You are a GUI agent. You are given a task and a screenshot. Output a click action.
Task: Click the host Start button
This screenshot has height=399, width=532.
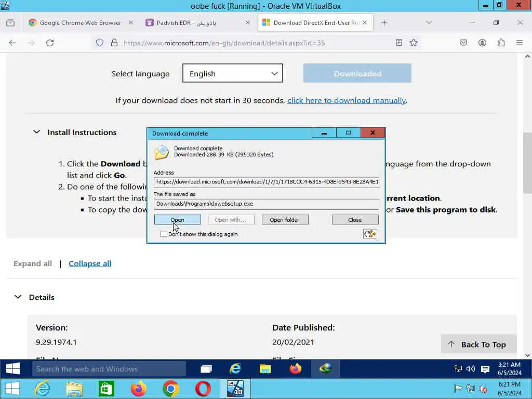coord(12,389)
